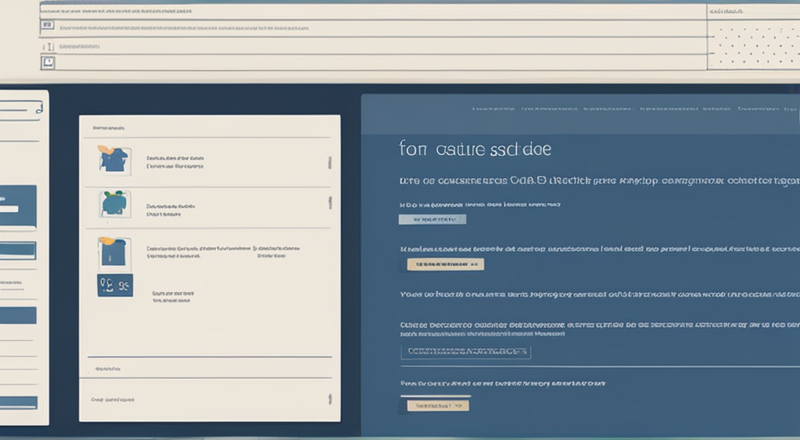Click the text cursor icon in top panel
This screenshot has height=440, width=800.
48,46
